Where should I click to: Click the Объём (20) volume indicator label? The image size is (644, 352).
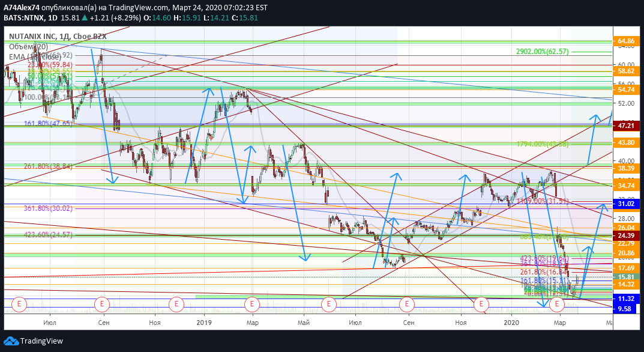(28, 46)
